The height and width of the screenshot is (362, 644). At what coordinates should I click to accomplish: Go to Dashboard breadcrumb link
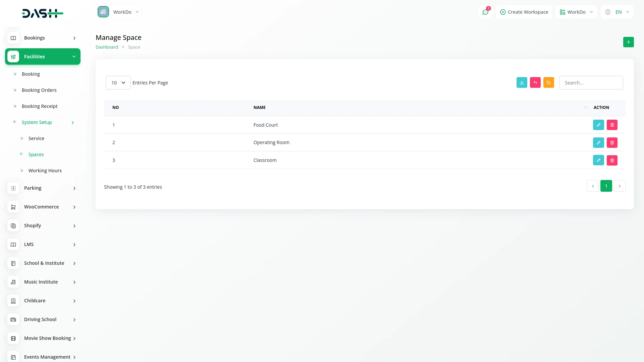point(107,47)
